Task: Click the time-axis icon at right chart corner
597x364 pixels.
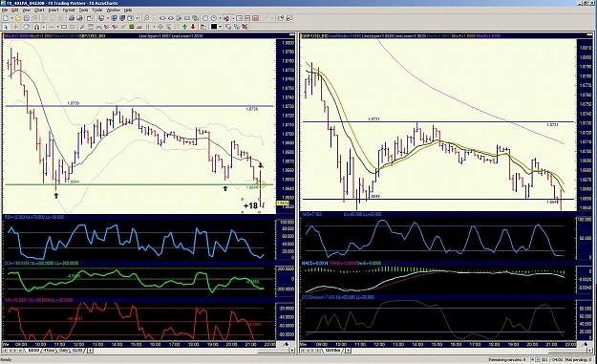Action: click(585, 344)
